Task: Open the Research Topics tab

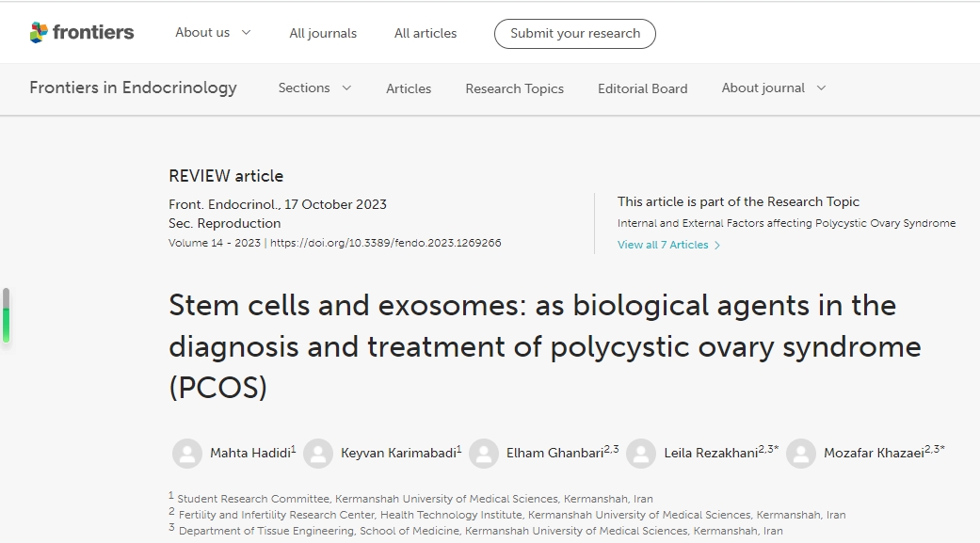Action: (x=514, y=89)
